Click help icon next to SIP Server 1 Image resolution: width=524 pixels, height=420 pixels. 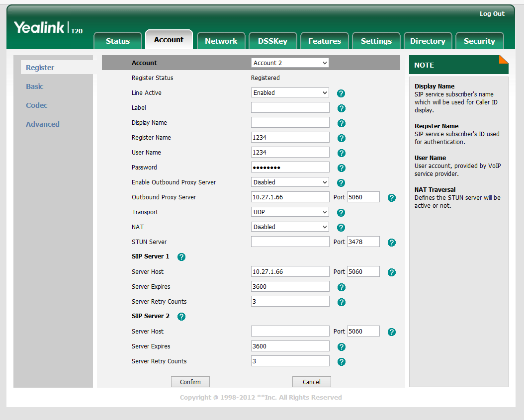click(x=181, y=257)
